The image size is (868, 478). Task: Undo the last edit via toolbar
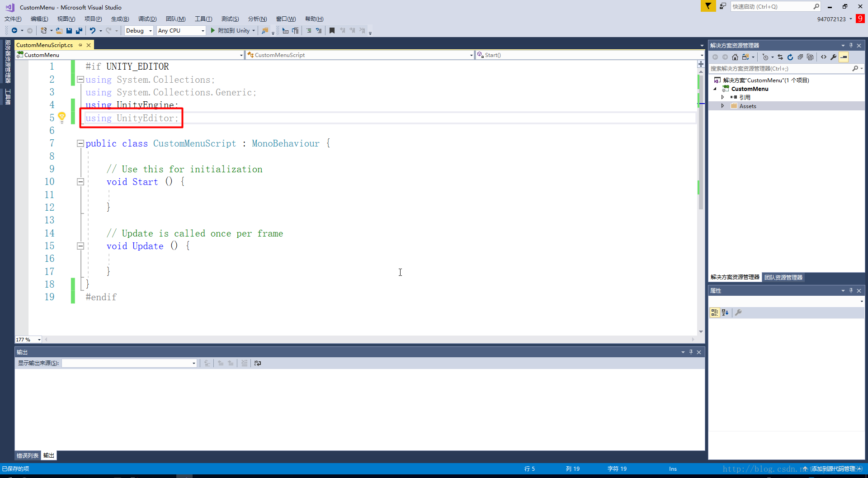pos(93,30)
